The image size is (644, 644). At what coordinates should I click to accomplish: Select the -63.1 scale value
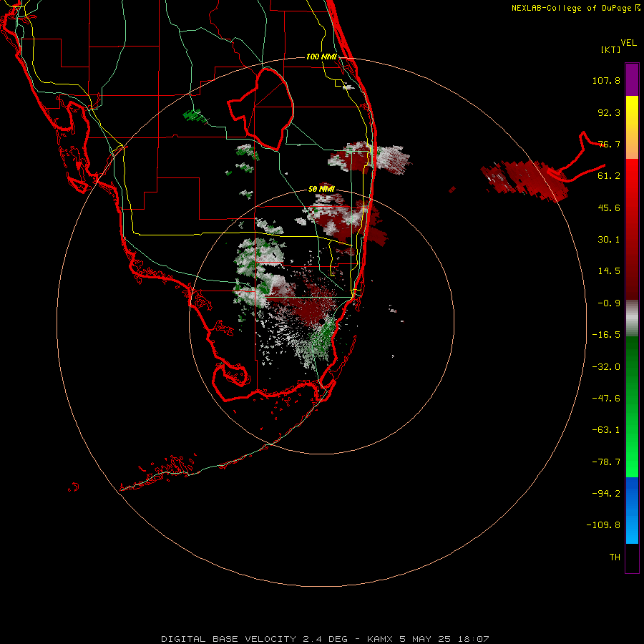tap(606, 430)
